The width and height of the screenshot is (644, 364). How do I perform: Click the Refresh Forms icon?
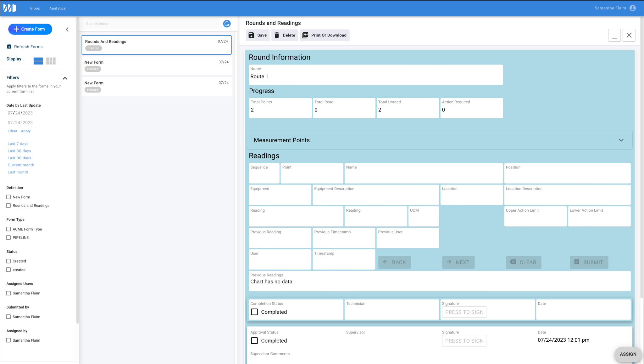point(9,47)
